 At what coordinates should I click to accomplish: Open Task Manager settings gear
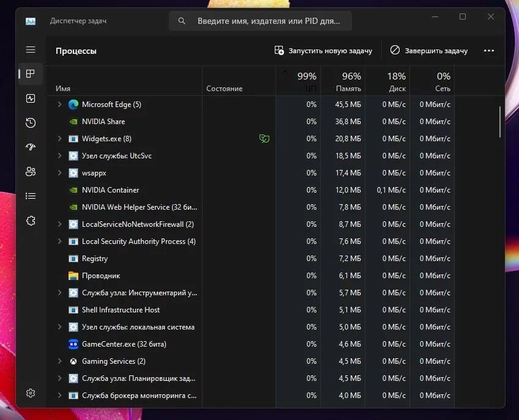point(31,393)
